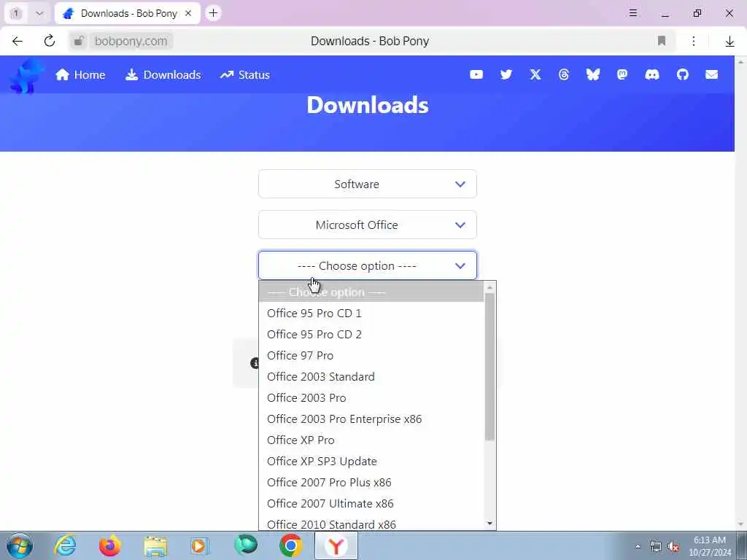Open the YouTube social icon
Screen dimensions: 747x560
pyautogui.click(x=476, y=75)
